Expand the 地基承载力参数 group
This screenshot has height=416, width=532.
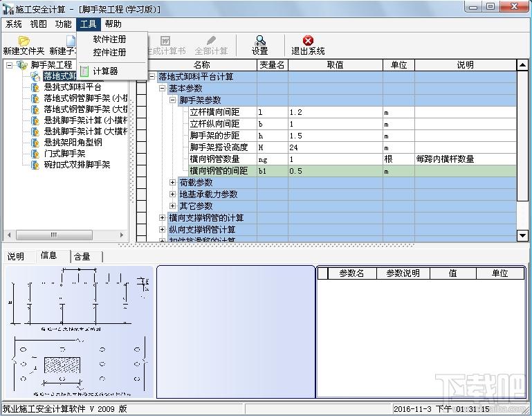coord(173,195)
